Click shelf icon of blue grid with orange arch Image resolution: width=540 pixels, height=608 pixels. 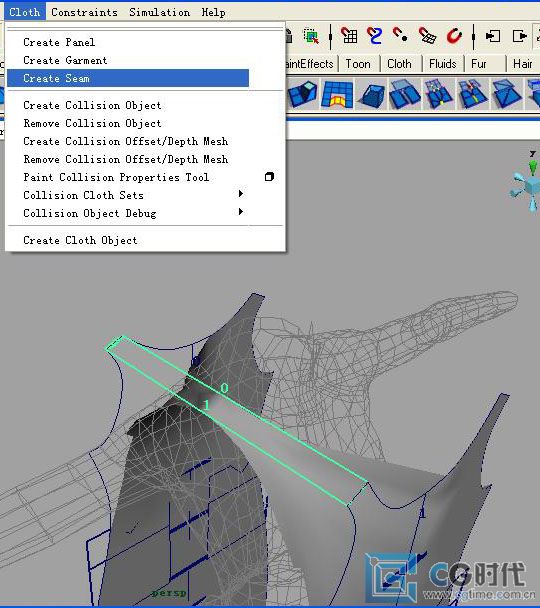tap(338, 94)
